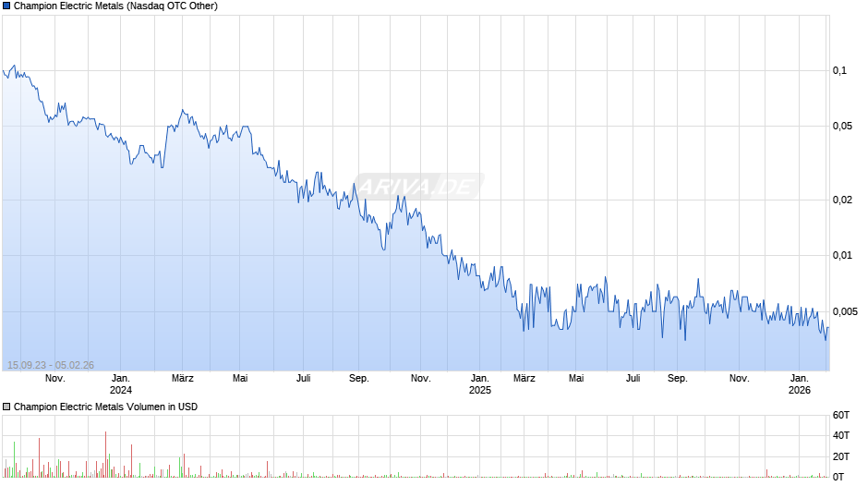Click the blue Champion Electric Metals legend square
Viewport: 868px width, 486px height.
click(6, 6)
